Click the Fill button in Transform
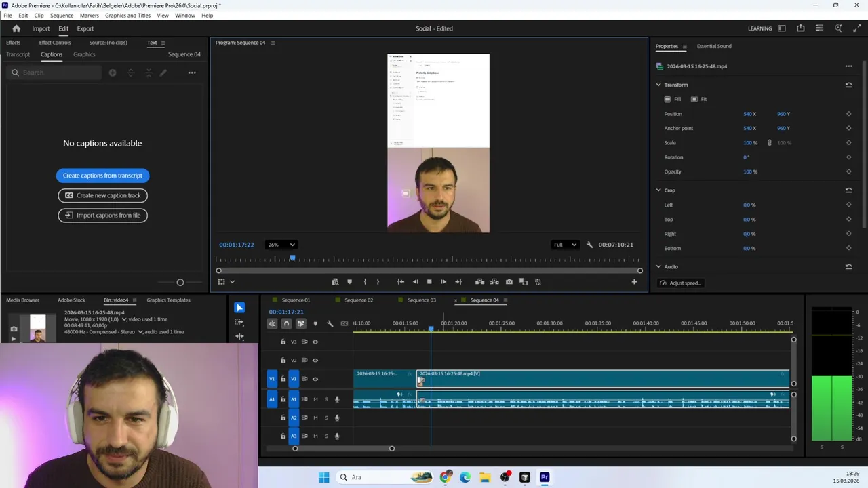This screenshot has width=868, height=488. pyautogui.click(x=673, y=99)
